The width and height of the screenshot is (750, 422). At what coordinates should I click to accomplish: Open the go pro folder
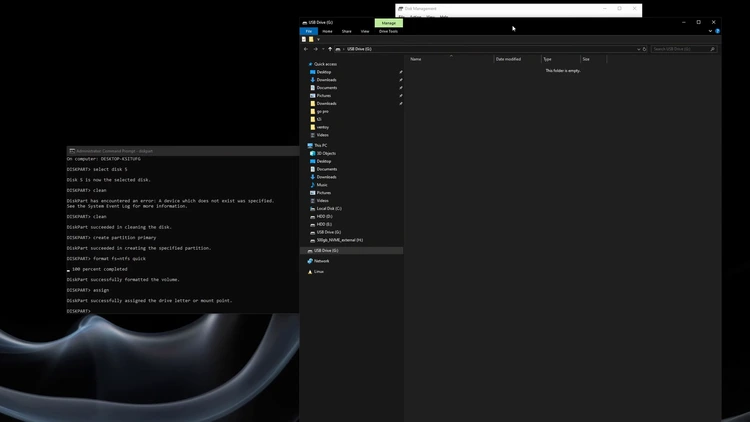322,111
